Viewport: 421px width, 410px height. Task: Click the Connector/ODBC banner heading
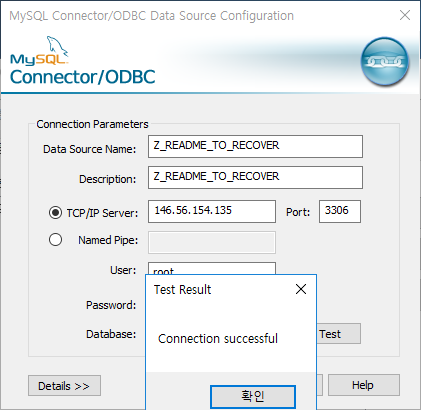coord(83,77)
